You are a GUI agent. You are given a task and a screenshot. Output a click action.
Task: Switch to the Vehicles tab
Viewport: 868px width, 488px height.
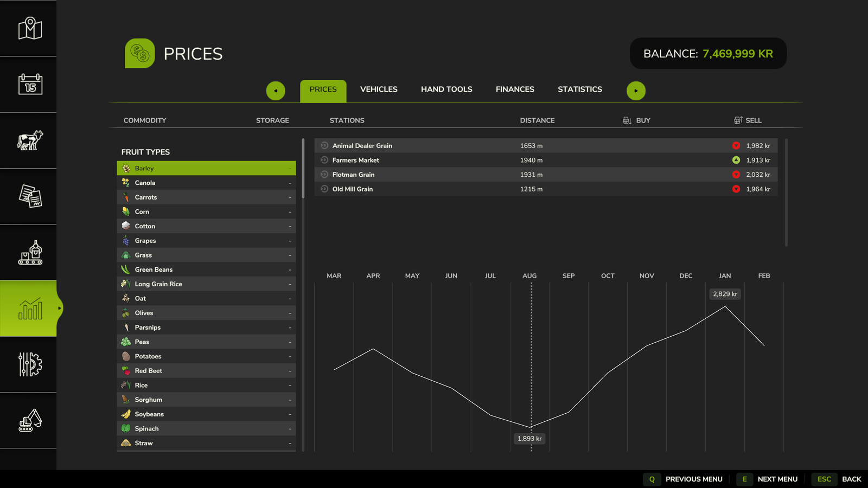click(379, 89)
